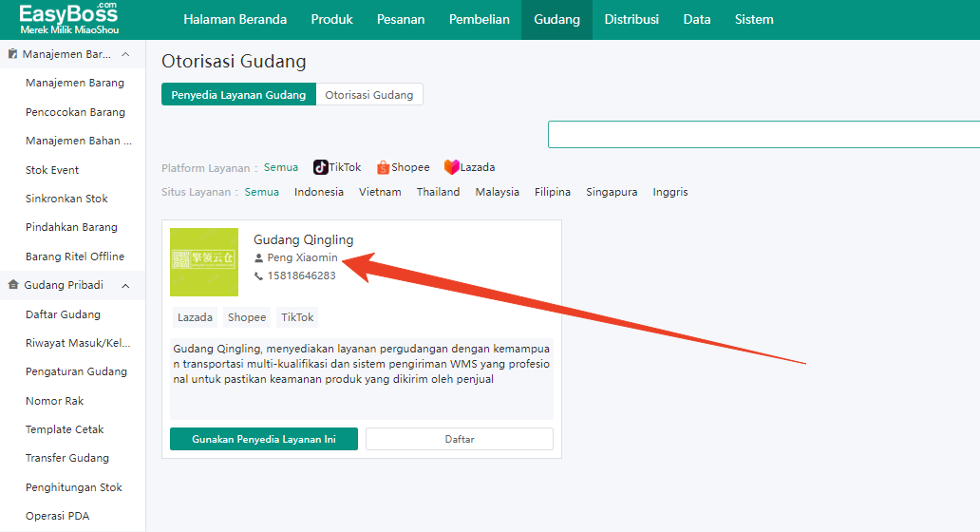This screenshot has width=980, height=532.
Task: Click the EasyBoss logo
Action: (x=68, y=18)
